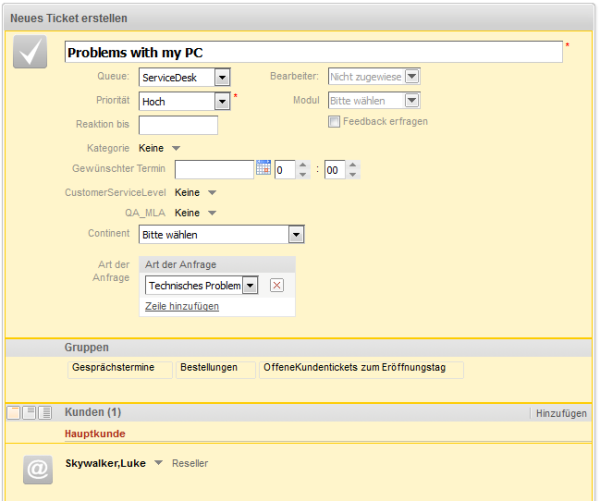Click the @ email icon beside Skywalker,Luke
The height and width of the screenshot is (501, 600).
38,469
